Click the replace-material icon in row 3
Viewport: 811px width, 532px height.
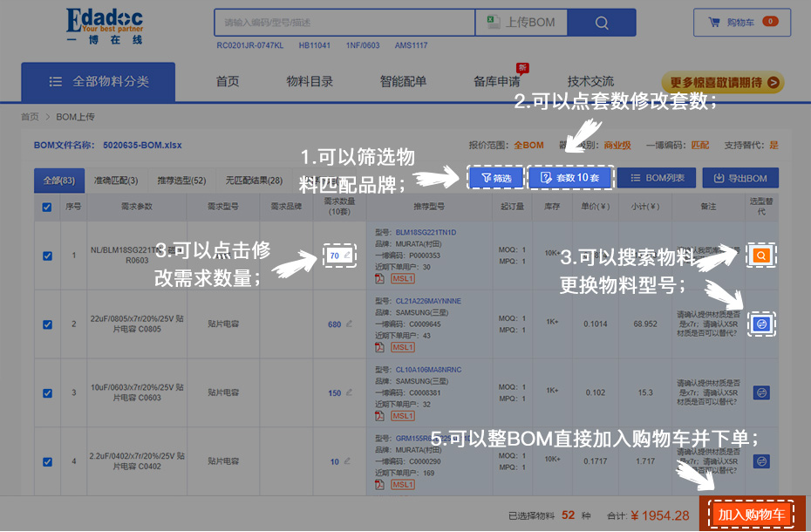pos(761,393)
